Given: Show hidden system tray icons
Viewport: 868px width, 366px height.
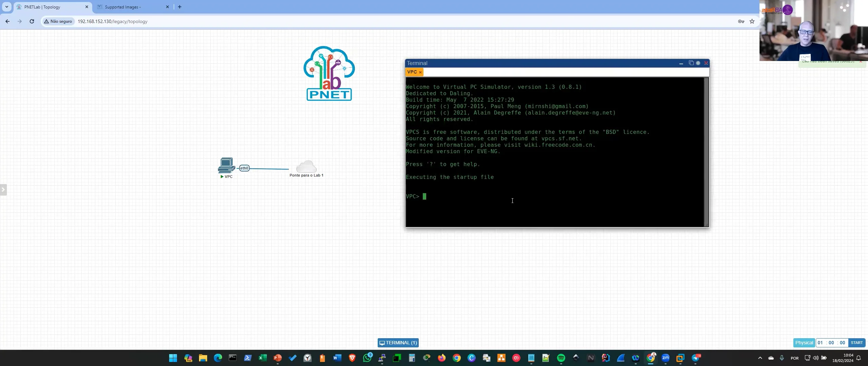Looking at the screenshot, I should point(760,358).
